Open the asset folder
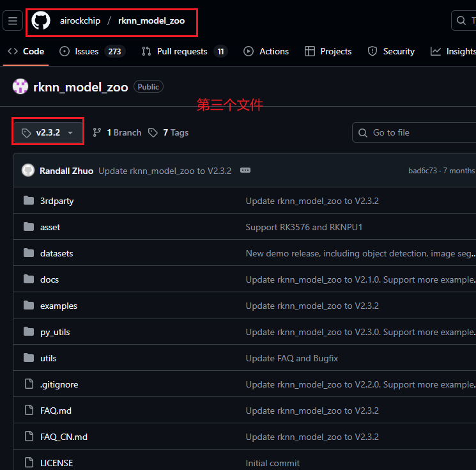This screenshot has width=476, height=470. 50,227
